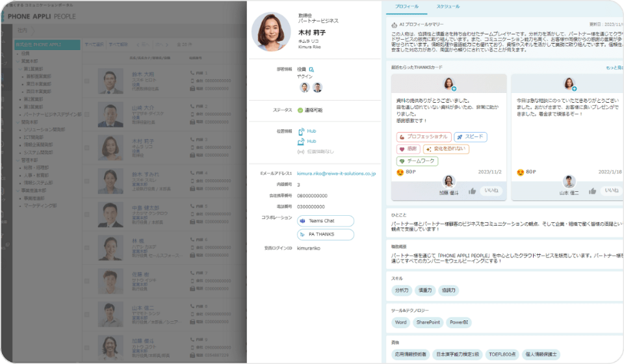Viewport: 624px width, 364px height.
Task: Open Teams Chat collaboration button
Action: 326,221
